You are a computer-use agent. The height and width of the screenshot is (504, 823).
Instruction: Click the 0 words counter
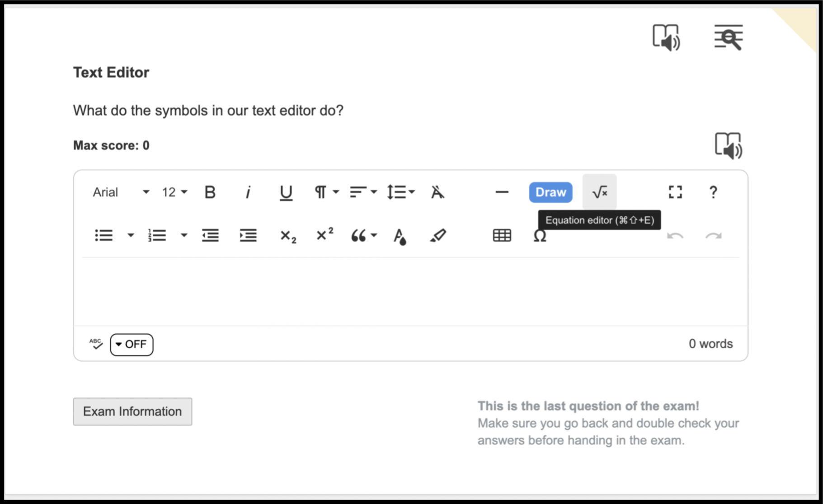click(710, 344)
